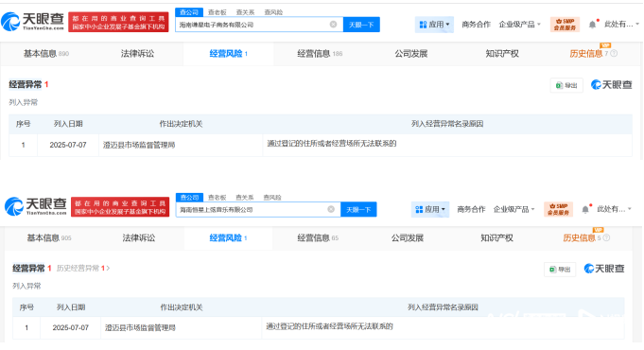Image resolution: width=644 pixels, height=350 pixels.
Task: Choose 查风险 search mode on the 音乐 page
Action: 272,197
